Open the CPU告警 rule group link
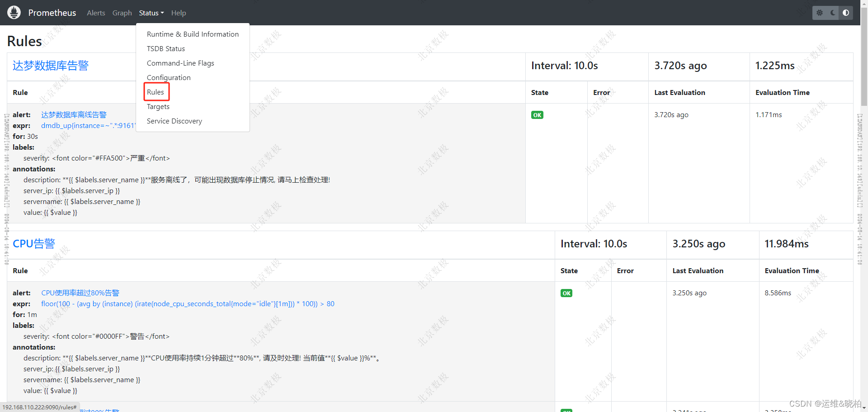The height and width of the screenshot is (412, 868). point(34,244)
